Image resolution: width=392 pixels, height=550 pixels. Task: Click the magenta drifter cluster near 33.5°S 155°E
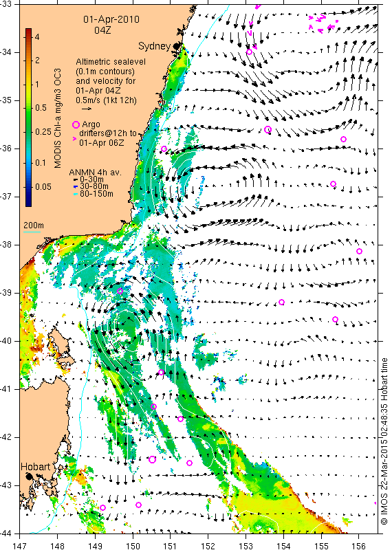pyautogui.click(x=323, y=23)
